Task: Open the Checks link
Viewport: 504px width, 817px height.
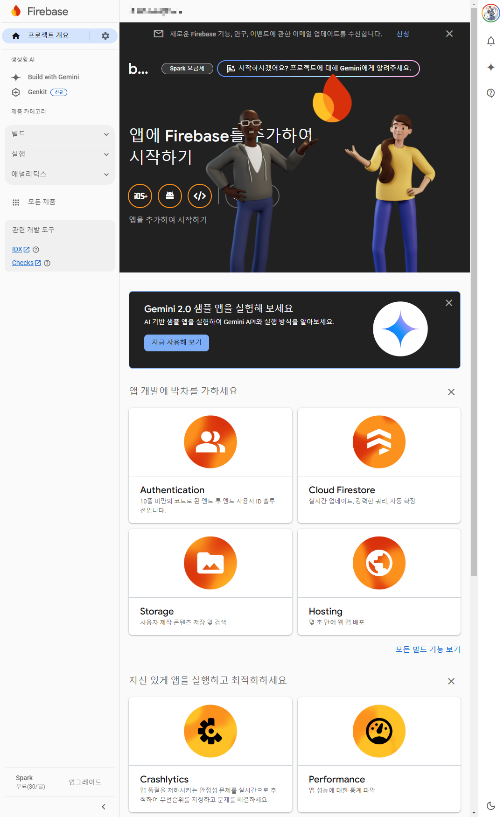Action: [26, 263]
